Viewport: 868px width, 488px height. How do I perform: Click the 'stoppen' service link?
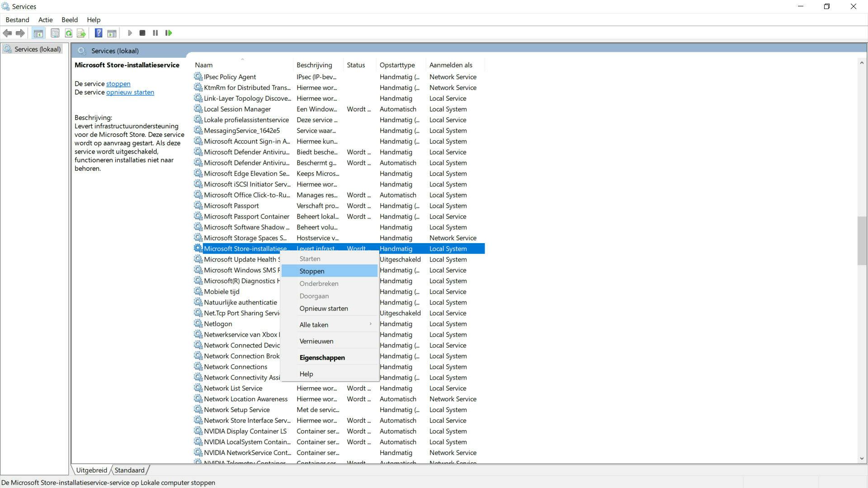118,84
